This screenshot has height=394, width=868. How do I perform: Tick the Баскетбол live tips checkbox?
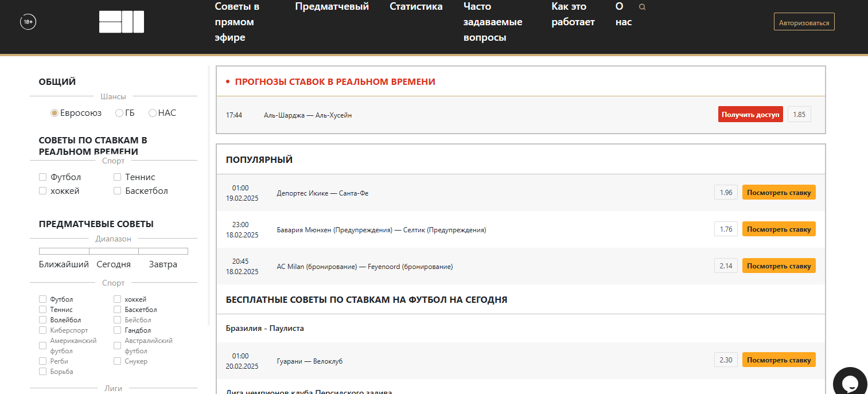click(x=118, y=191)
